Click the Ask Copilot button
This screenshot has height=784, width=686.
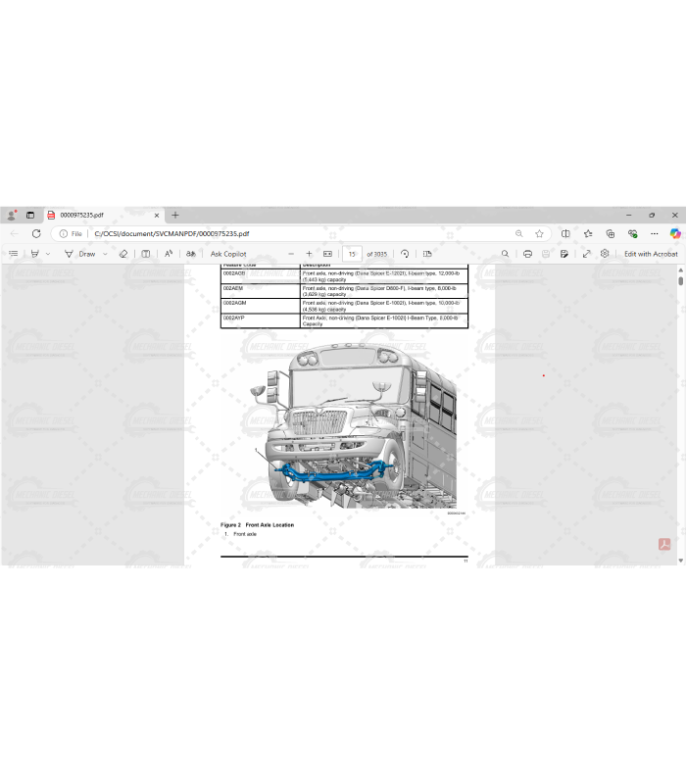(228, 254)
